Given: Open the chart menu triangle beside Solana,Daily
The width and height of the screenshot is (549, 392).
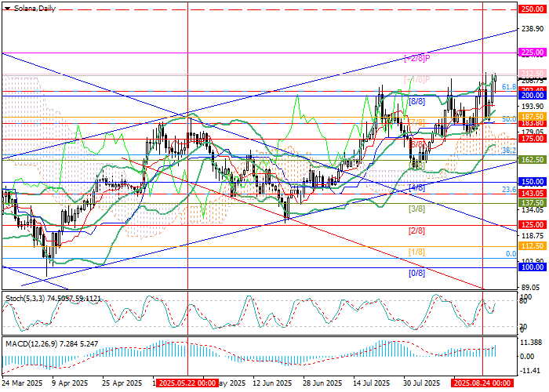Looking at the screenshot, I should [7, 9].
